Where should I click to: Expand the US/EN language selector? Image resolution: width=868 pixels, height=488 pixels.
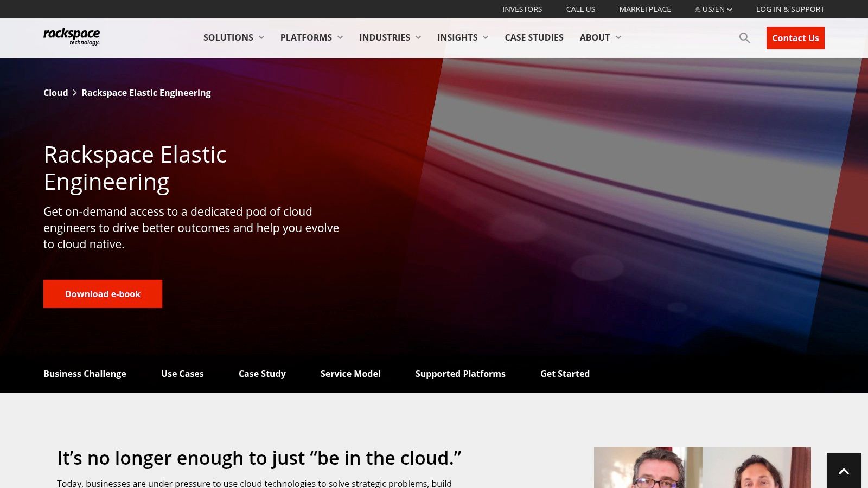coord(713,9)
